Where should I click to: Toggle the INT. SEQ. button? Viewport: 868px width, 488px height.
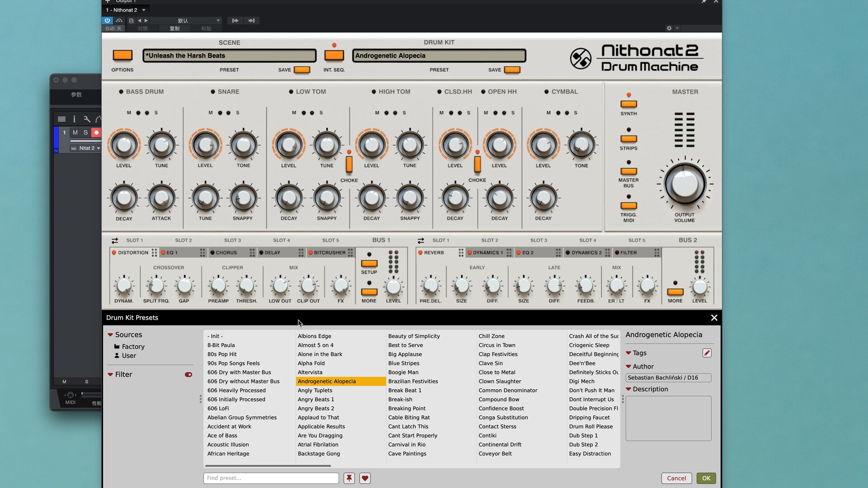[334, 56]
